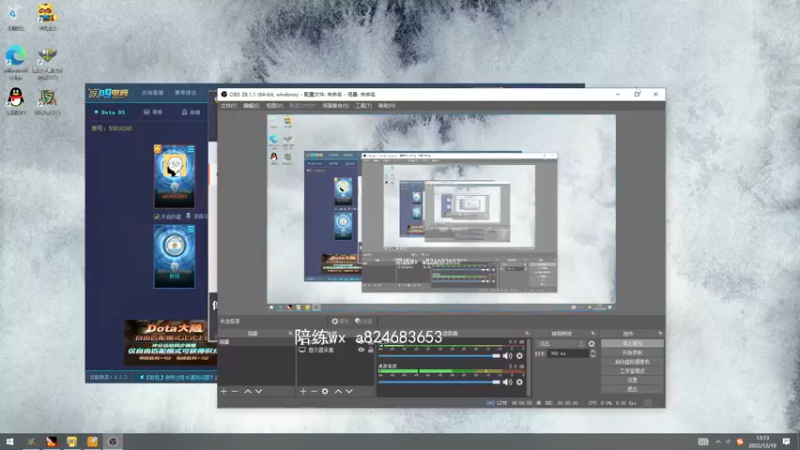This screenshot has width=800, height=450.
Task: Show hidden system tray icons chevron
Action: (x=718, y=442)
